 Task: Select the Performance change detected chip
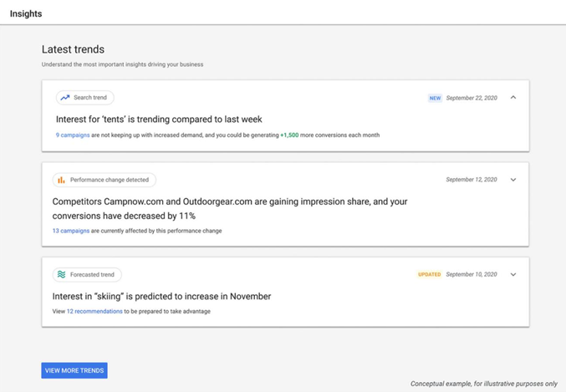point(110,180)
